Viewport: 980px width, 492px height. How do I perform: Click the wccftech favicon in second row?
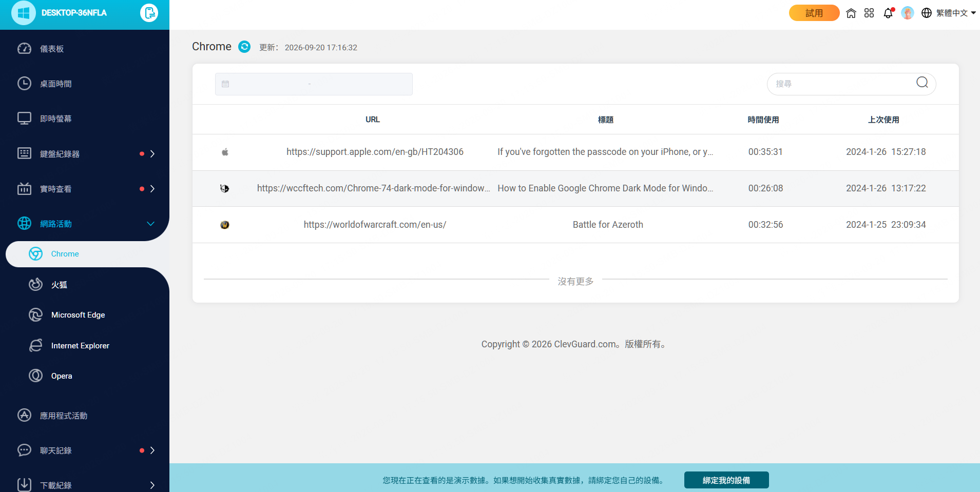(x=225, y=188)
